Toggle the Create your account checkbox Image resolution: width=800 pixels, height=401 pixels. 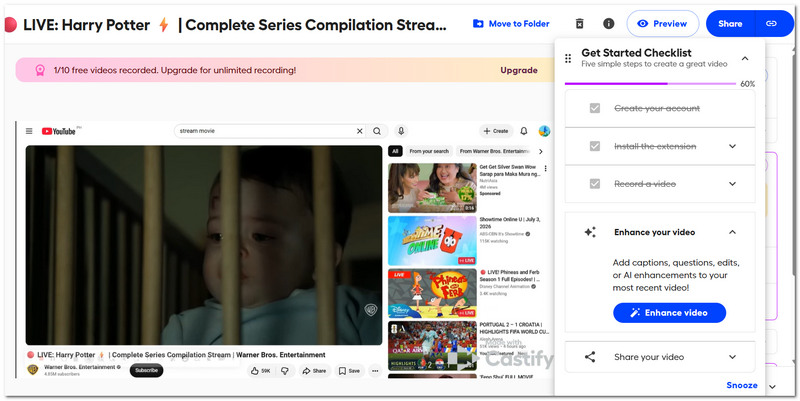click(595, 108)
